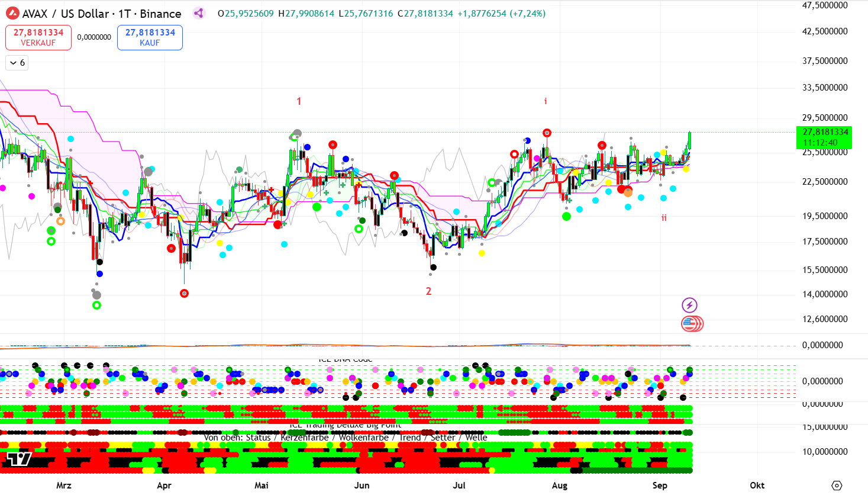Viewport: 868px width, 495px height.
Task: Click the TradingView logo in the chart corner
Action: click(x=19, y=459)
